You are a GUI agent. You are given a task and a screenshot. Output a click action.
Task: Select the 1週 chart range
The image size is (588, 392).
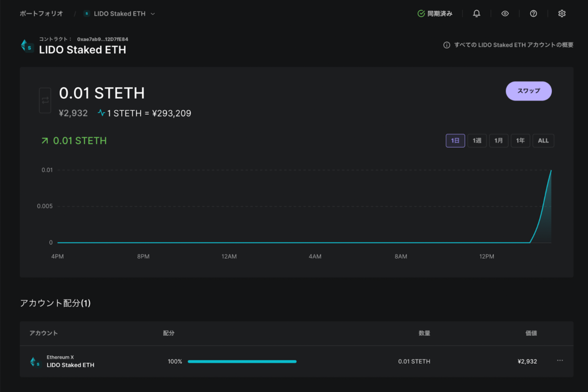[x=477, y=141]
